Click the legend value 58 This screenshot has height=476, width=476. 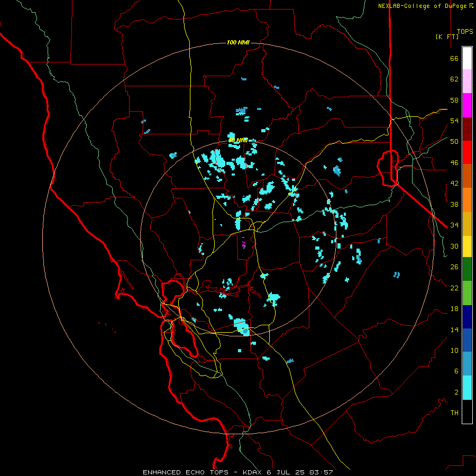[x=454, y=100]
